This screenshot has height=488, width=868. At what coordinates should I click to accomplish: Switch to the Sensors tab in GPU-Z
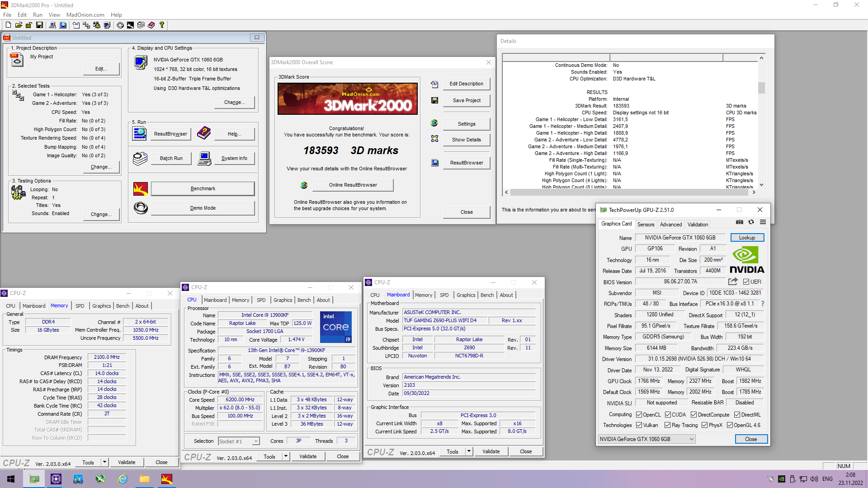[646, 225]
